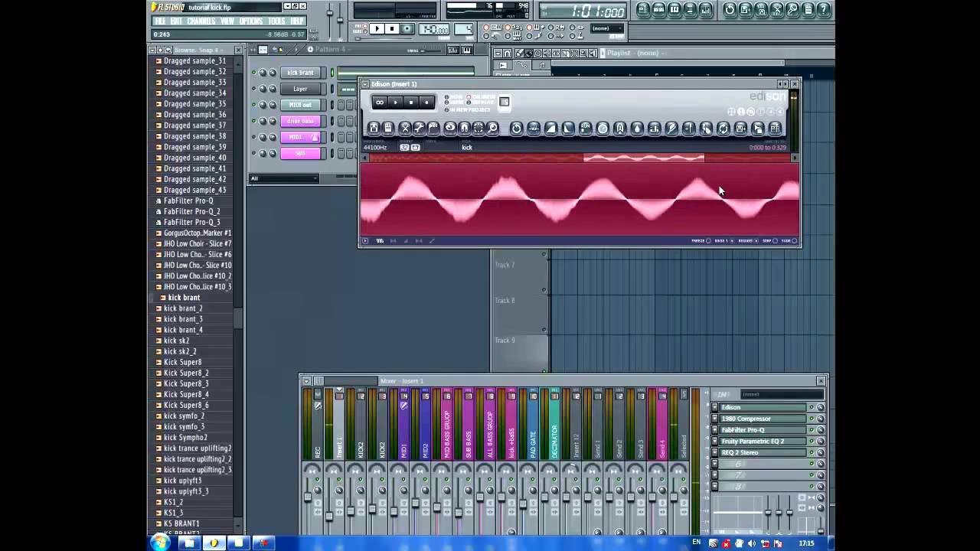Toggle loop mode in Edison transport
The height and width of the screenshot is (551, 980).
click(380, 103)
